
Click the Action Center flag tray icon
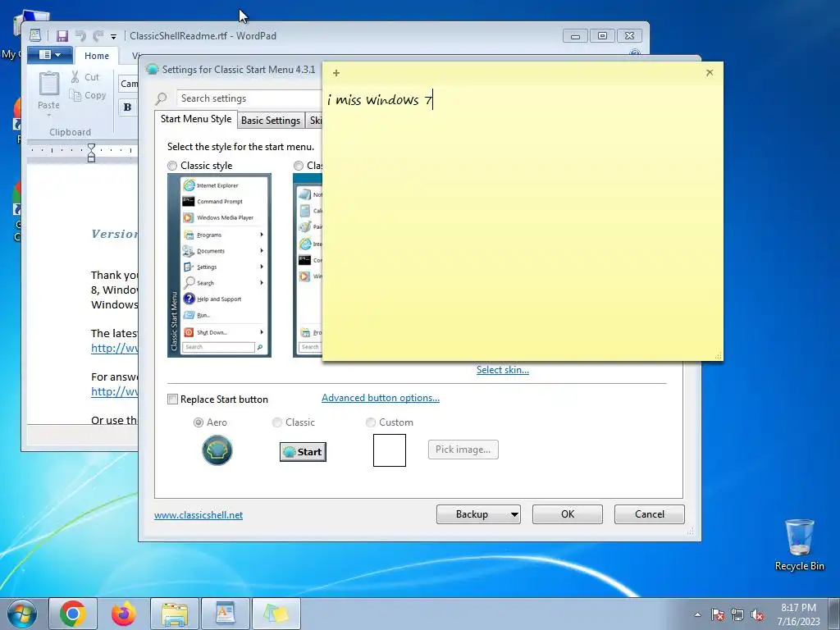tap(718, 614)
